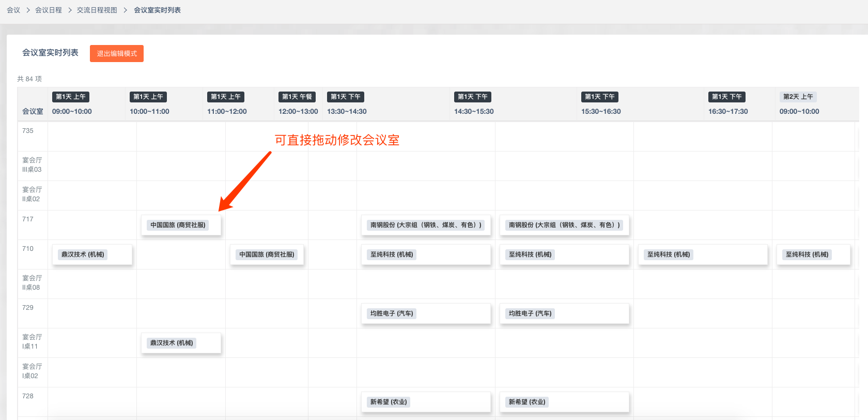The image size is (868, 420).
Task: Click the first 至纯科技 (机械) card in row 710
Action: coord(426,254)
